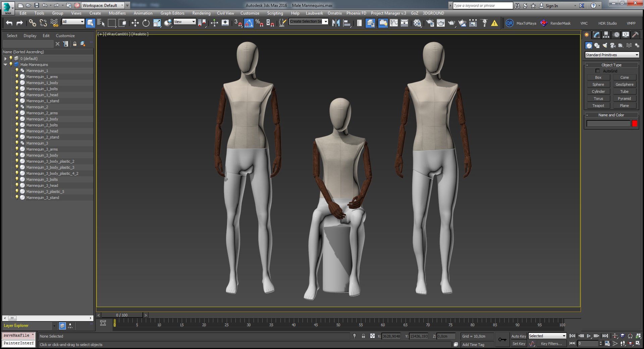The width and height of the screenshot is (644, 349).
Task: Choose the Select Object tool
Action: [90, 23]
